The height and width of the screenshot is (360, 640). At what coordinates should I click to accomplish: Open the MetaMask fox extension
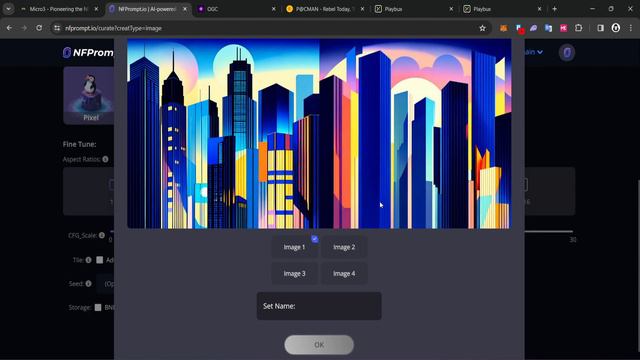click(504, 28)
